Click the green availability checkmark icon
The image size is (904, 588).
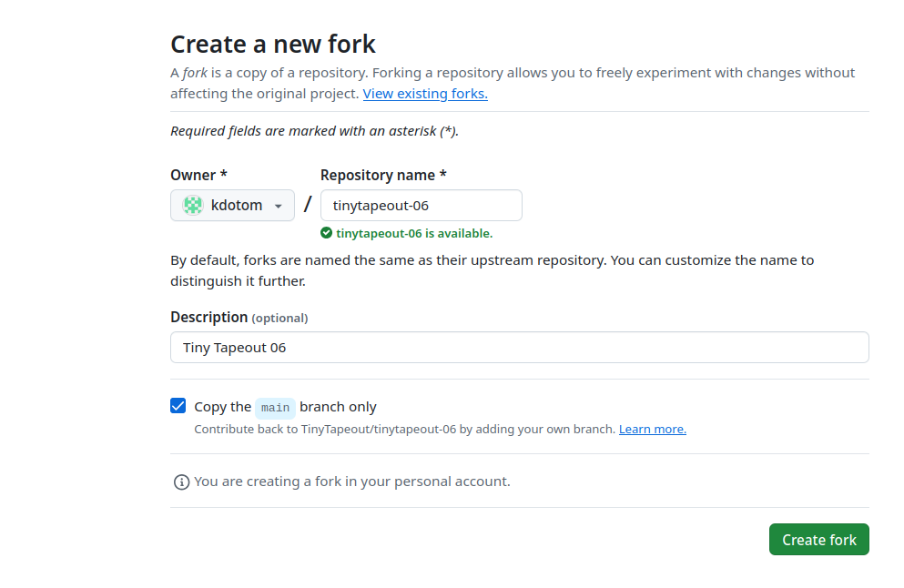(327, 233)
